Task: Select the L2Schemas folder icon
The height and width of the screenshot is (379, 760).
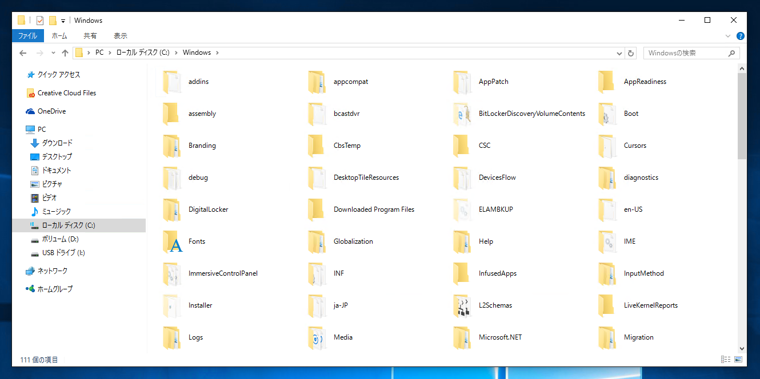Action: click(x=462, y=305)
